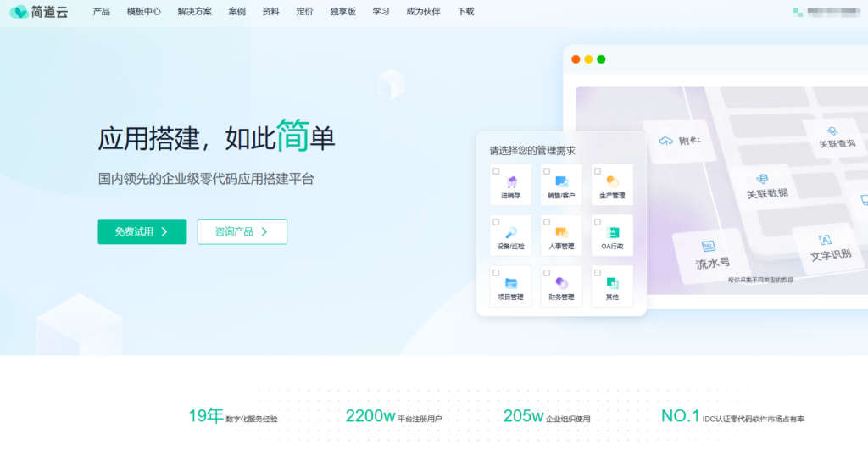This screenshot has height=456, width=868.
Task: Tick the 项目管理 checkbox
Action: (x=496, y=274)
